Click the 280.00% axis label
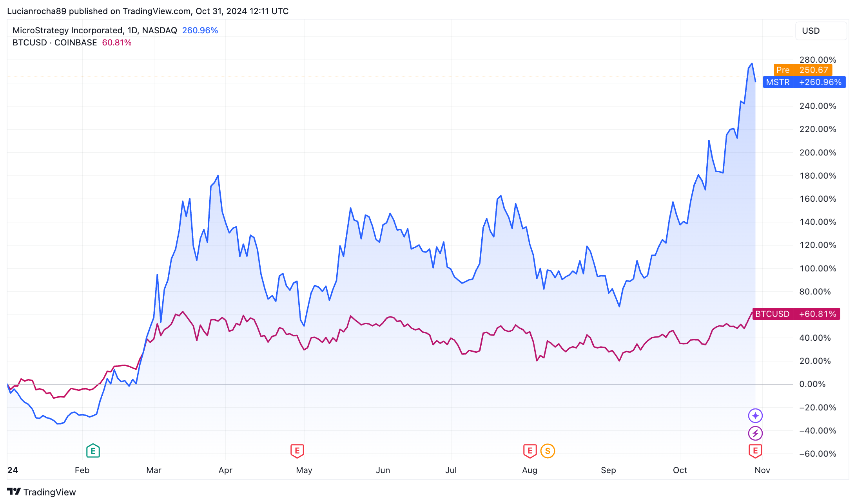The width and height of the screenshot is (856, 504). [818, 60]
